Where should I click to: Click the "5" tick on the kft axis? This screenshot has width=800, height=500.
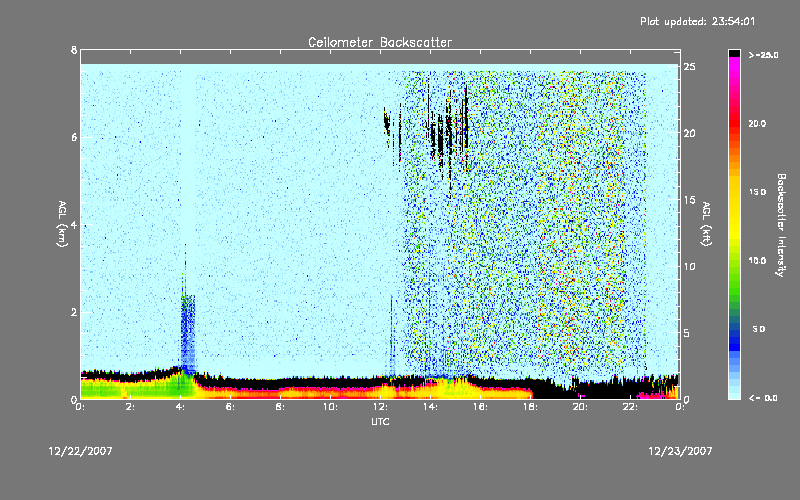(687, 333)
